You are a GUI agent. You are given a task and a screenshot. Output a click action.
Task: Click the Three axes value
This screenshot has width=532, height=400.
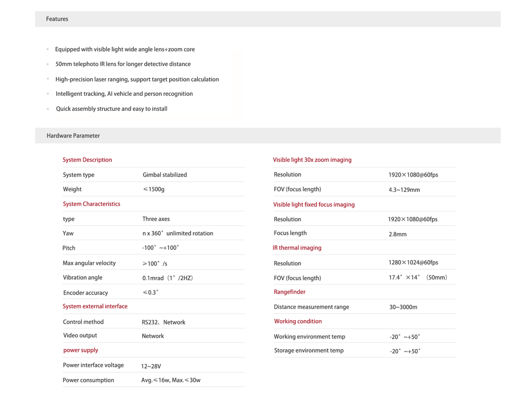[156, 219]
